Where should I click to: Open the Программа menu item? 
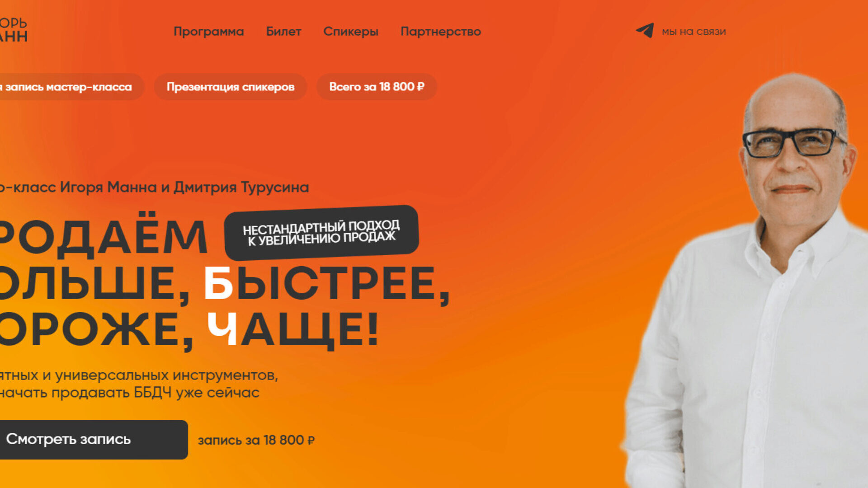pos(209,32)
